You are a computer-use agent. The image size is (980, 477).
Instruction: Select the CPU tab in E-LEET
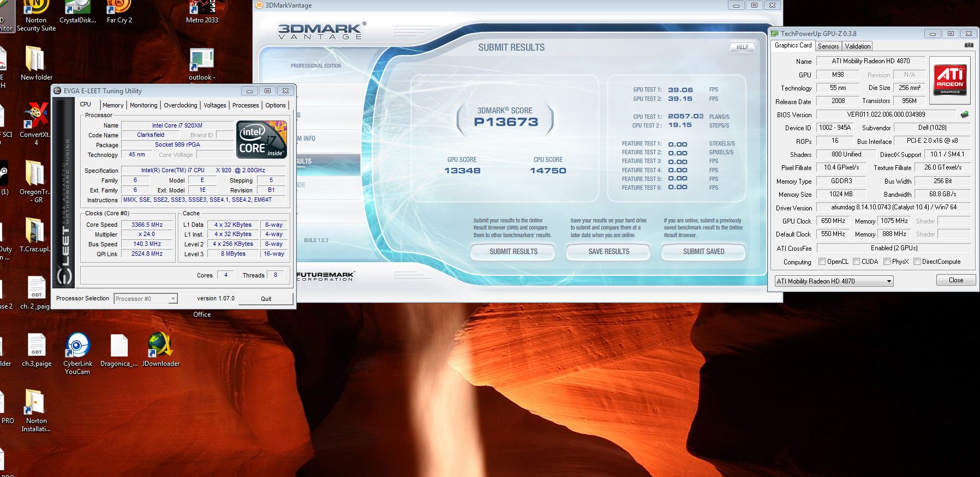[x=86, y=104]
